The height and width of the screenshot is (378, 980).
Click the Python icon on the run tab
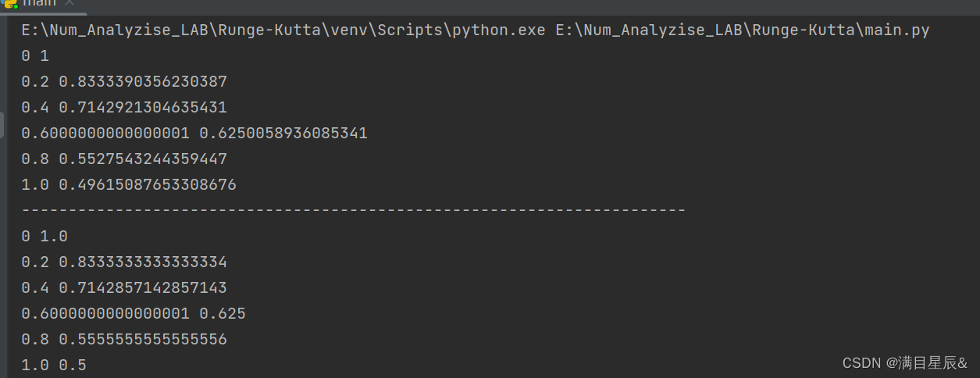(8, 3)
